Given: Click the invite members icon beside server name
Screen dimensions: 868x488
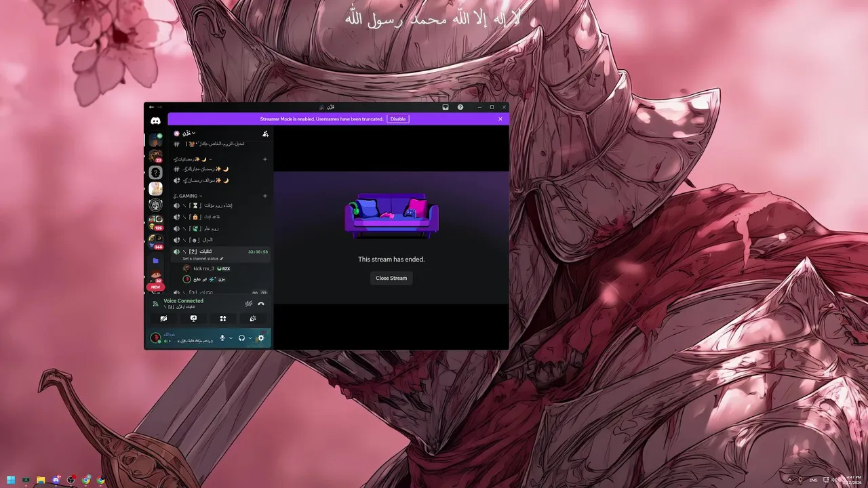Looking at the screenshot, I should coord(265,134).
